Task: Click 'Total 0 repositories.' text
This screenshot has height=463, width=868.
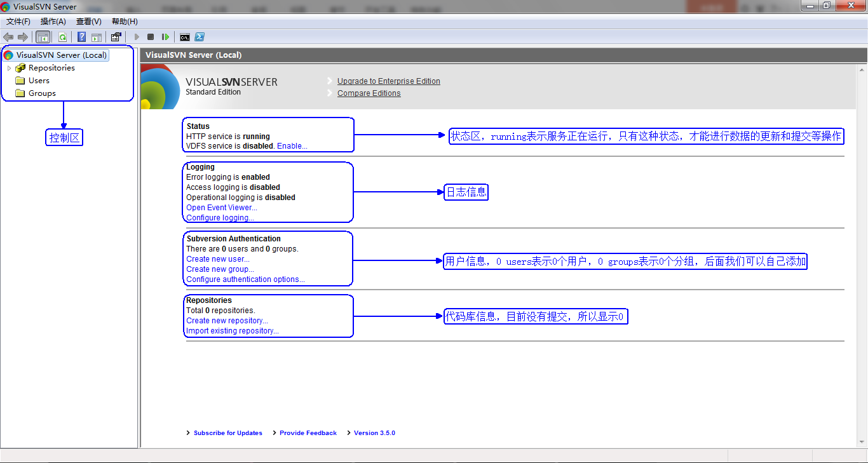Action: (220, 311)
